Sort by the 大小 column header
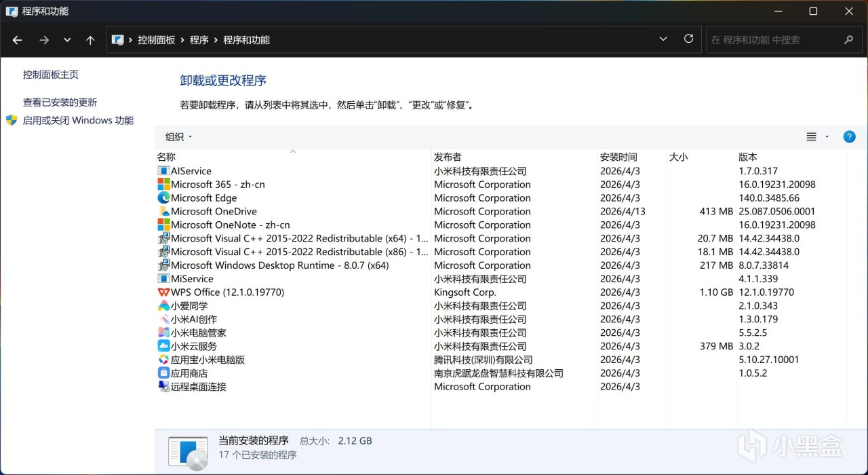 coord(678,157)
